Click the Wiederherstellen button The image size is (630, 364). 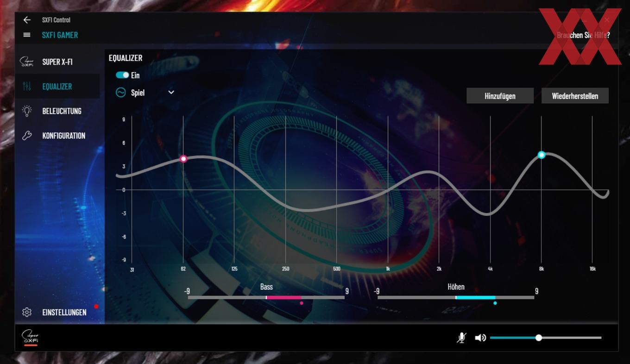(x=575, y=96)
